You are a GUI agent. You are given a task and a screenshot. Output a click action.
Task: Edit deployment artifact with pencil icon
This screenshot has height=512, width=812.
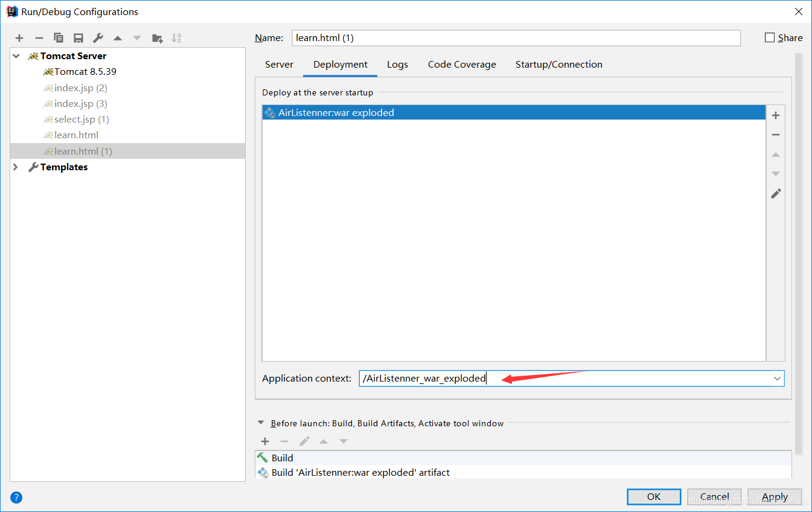(x=776, y=194)
